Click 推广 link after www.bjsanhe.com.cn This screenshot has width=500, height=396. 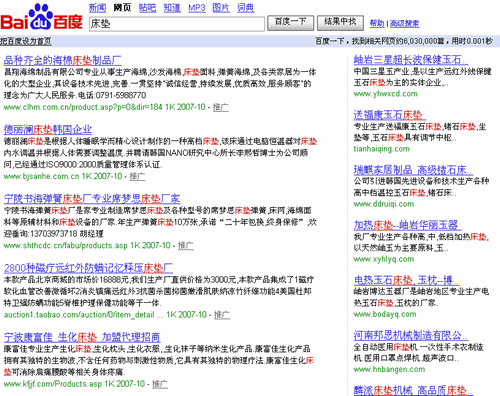[x=137, y=176]
